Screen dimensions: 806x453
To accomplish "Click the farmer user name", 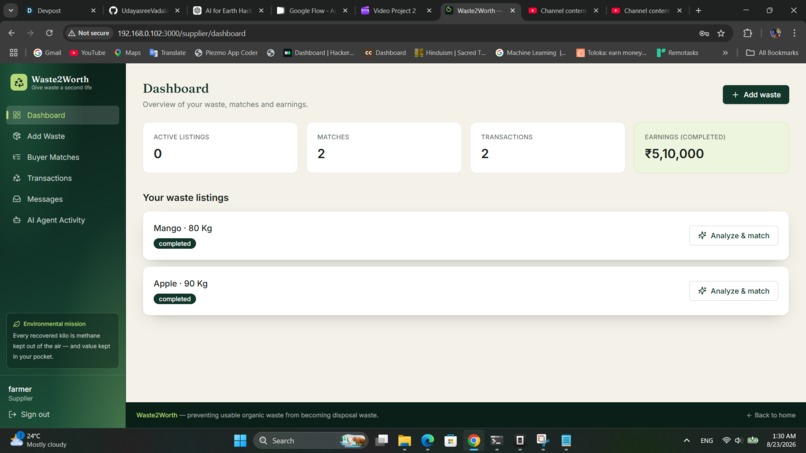I will click(x=20, y=389).
